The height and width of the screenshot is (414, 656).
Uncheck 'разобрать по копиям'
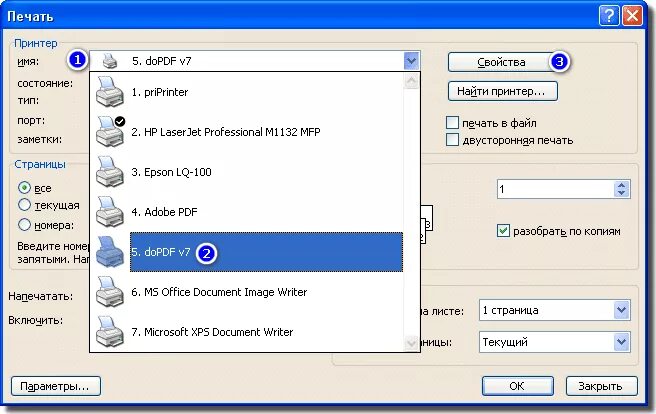point(503,230)
